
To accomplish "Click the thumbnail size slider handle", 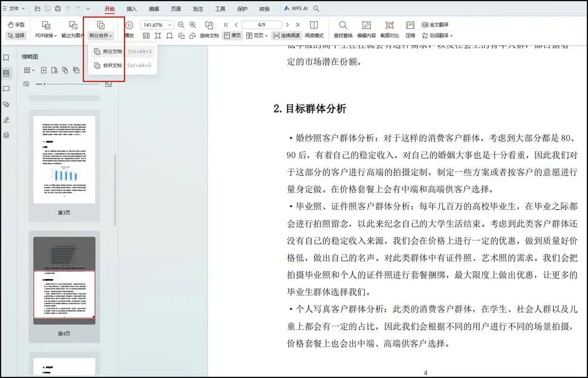I will pos(45,84).
